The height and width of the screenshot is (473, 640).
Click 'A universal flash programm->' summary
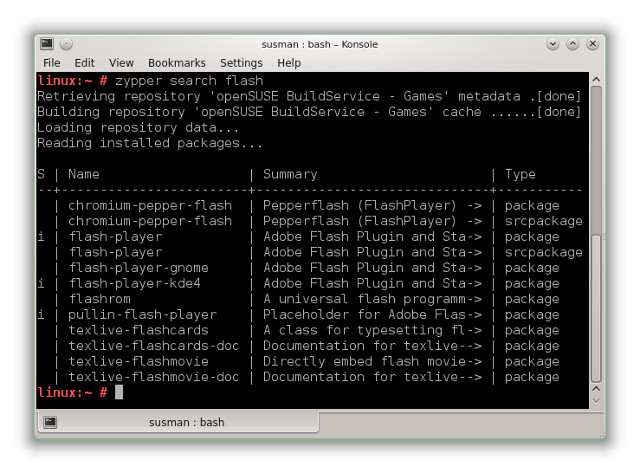tap(372, 299)
